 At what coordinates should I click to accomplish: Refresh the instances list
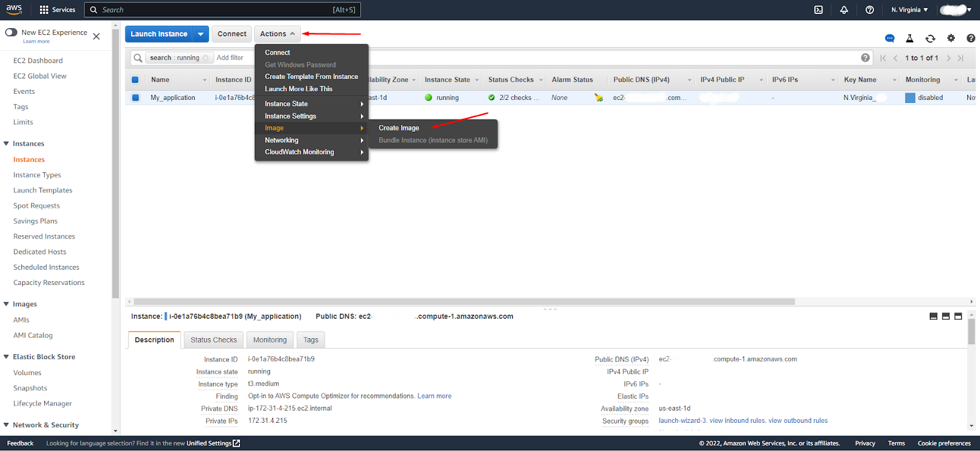(x=930, y=39)
